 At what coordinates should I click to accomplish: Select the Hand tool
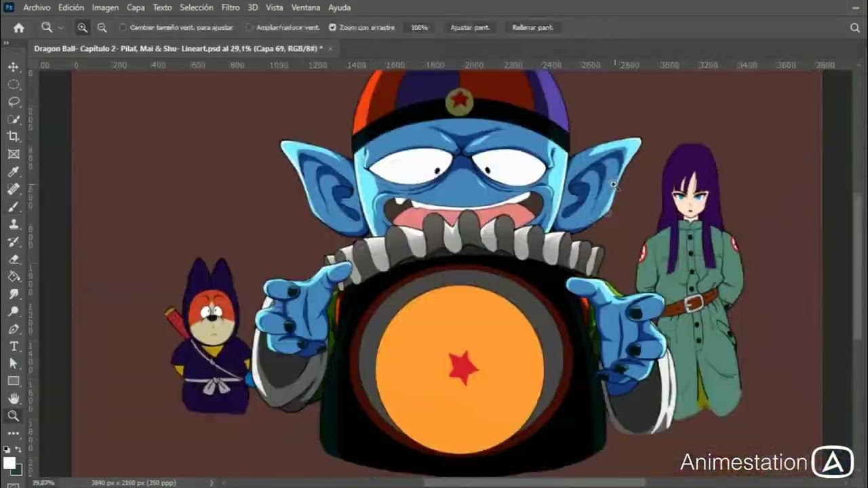[x=14, y=399]
